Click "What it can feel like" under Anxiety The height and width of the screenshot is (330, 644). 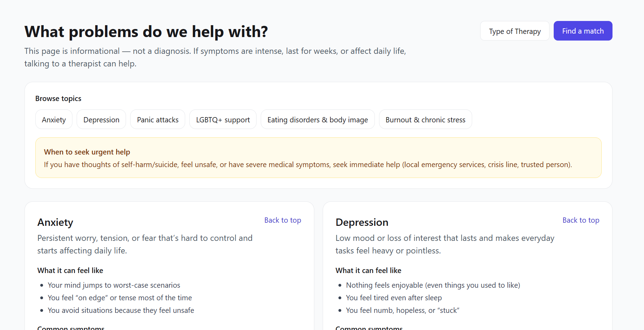click(x=70, y=271)
